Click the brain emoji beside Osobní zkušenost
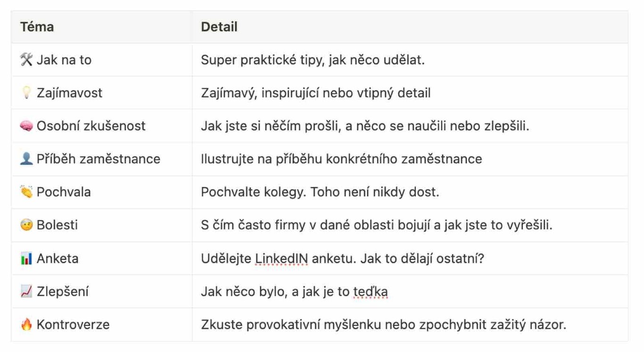The height and width of the screenshot is (352, 644). tap(26, 126)
